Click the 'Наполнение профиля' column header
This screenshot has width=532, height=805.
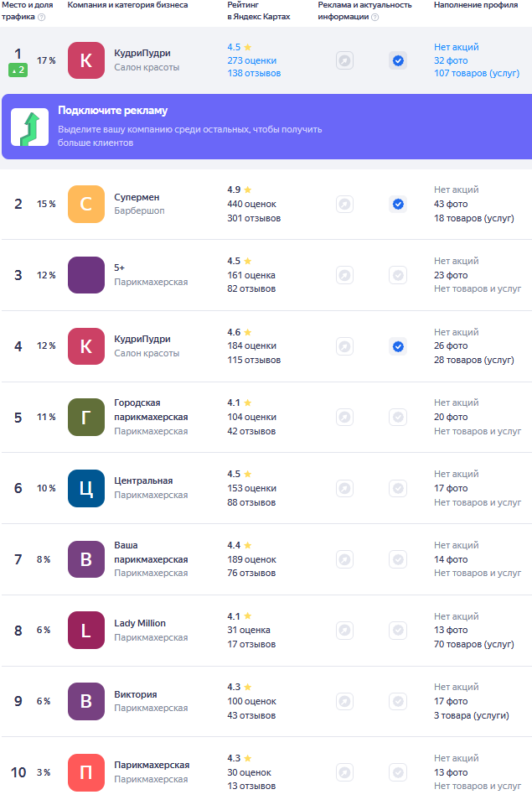click(x=476, y=5)
